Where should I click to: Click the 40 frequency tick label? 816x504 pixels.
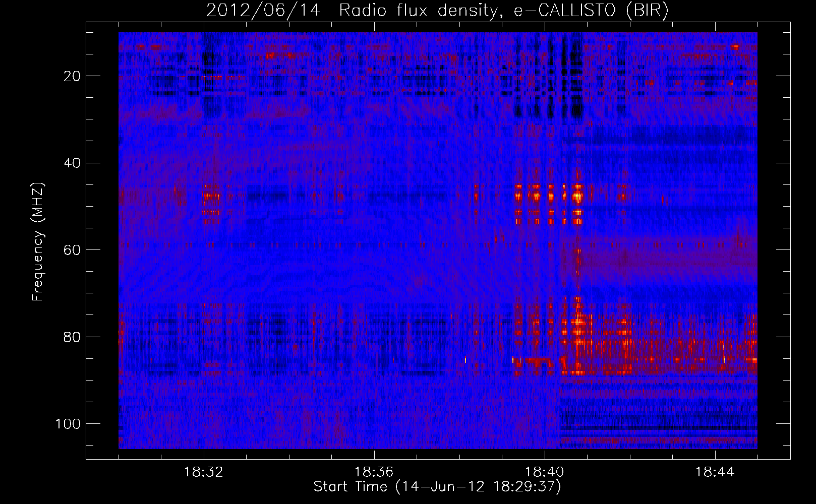[x=72, y=163]
